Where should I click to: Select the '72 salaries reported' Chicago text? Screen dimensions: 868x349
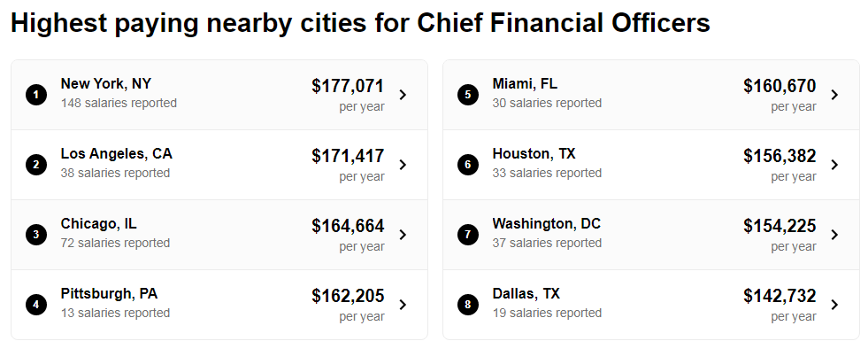point(115,243)
